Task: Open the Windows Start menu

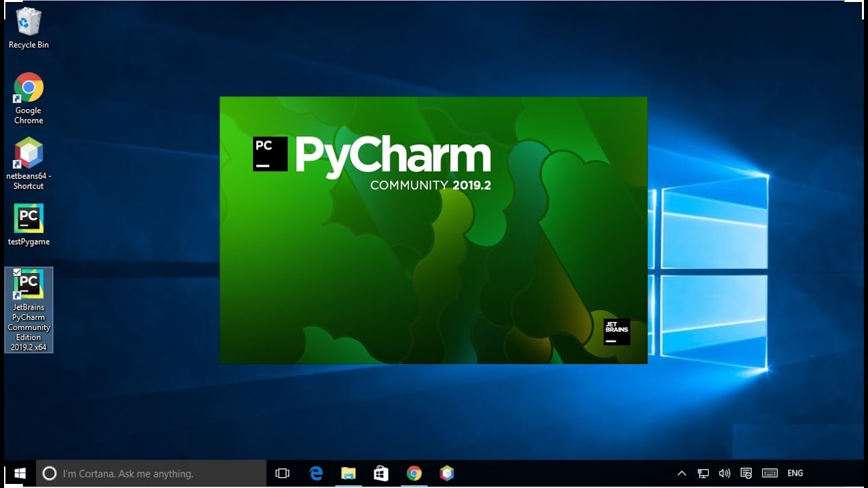Action: (20, 473)
